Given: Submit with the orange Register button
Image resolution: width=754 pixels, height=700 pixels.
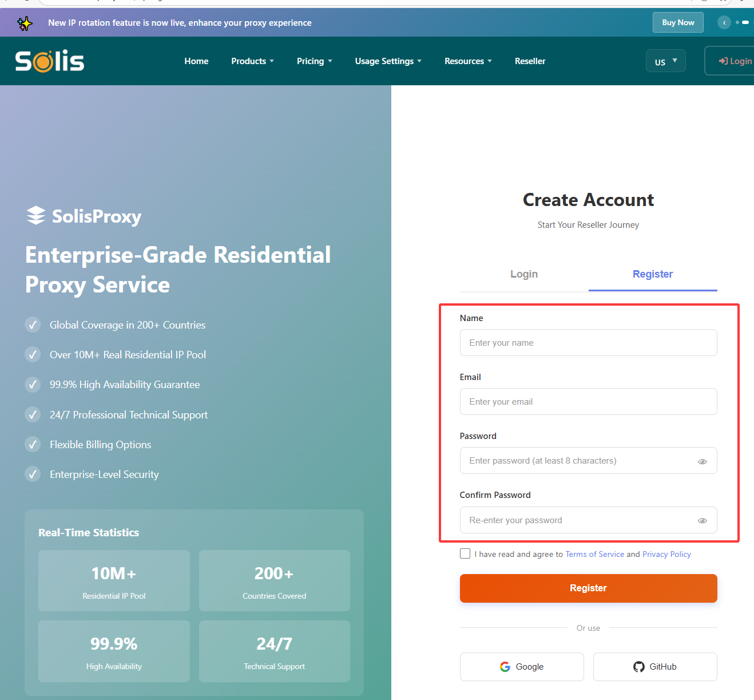Looking at the screenshot, I should click(x=588, y=588).
